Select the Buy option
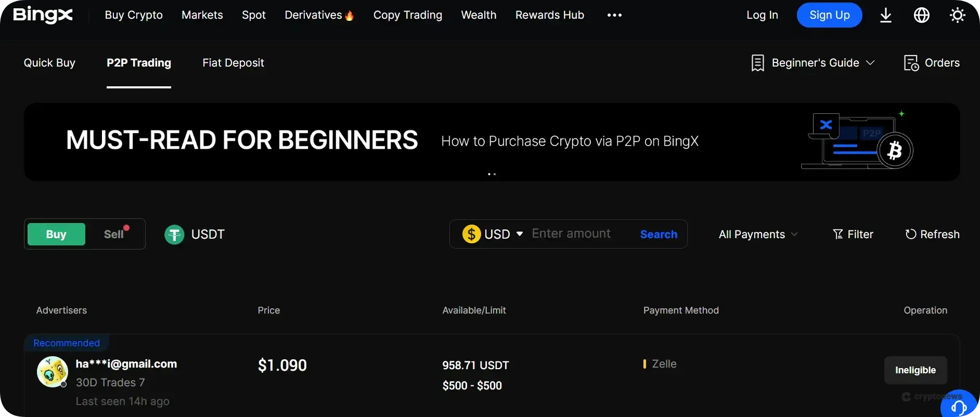This screenshot has height=417, width=980. point(56,234)
